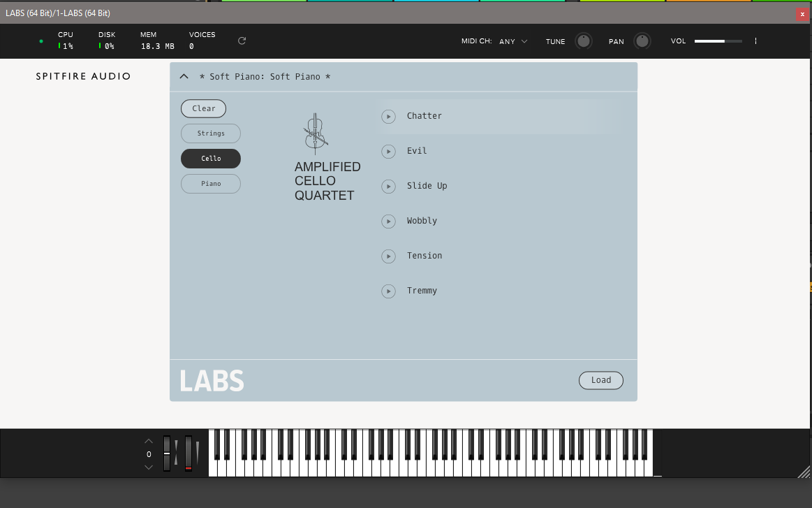Click the MEM 18.3 MB readout

tap(157, 41)
